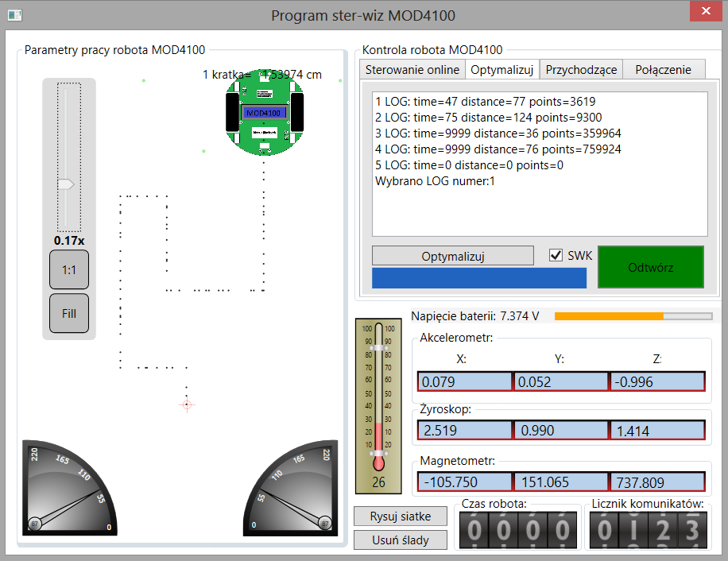The width and height of the screenshot is (728, 561).
Task: Click the red crosshair marker on map
Action: pos(188,404)
